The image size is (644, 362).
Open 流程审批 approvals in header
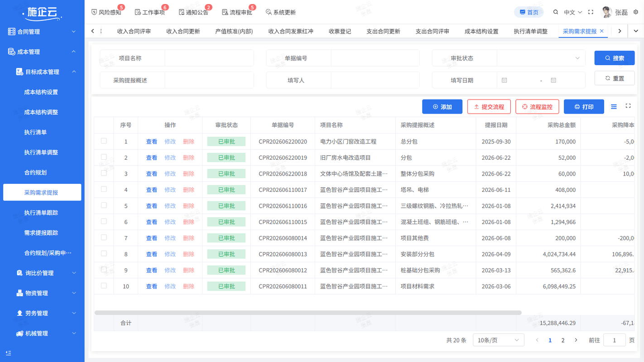[237, 12]
